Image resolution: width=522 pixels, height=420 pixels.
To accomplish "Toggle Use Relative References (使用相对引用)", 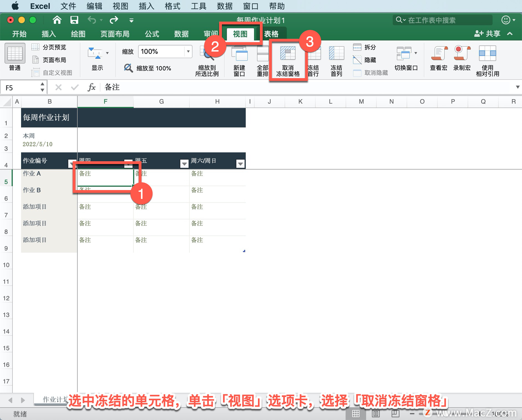I will pos(488,62).
